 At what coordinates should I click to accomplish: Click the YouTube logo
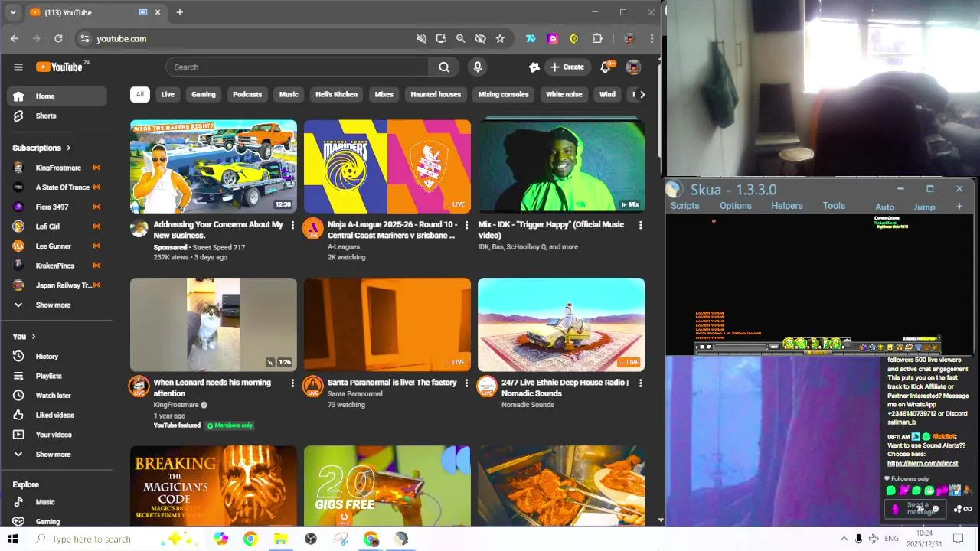coord(59,67)
